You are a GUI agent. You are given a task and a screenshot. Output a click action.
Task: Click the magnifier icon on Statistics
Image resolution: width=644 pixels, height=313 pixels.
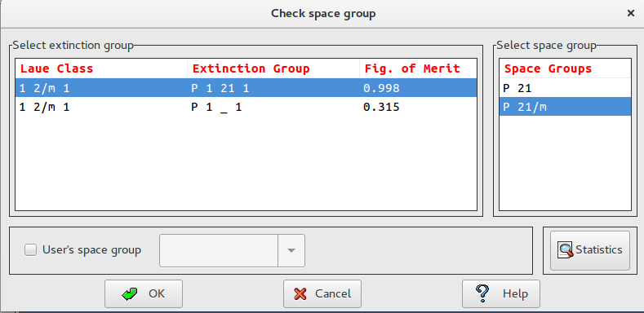click(x=565, y=249)
